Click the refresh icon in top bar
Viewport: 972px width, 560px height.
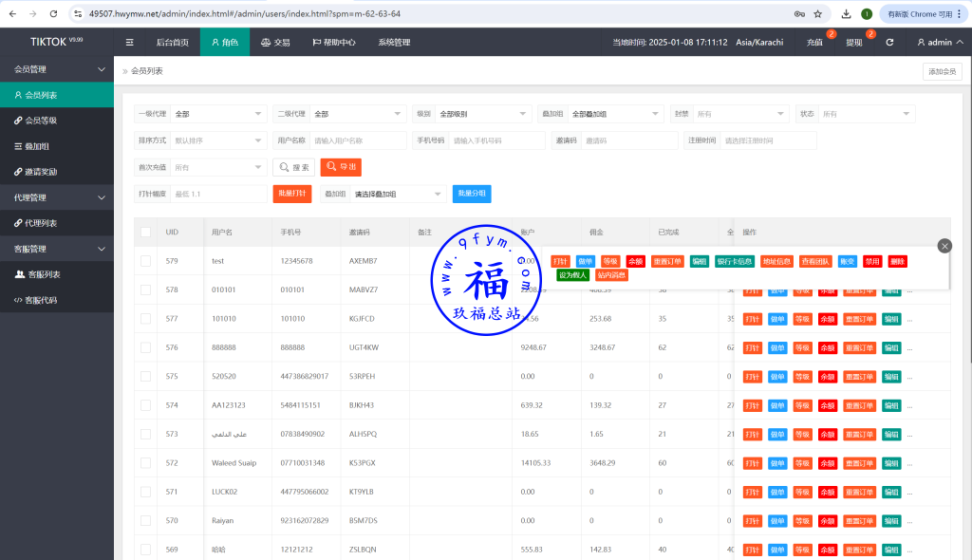(889, 43)
